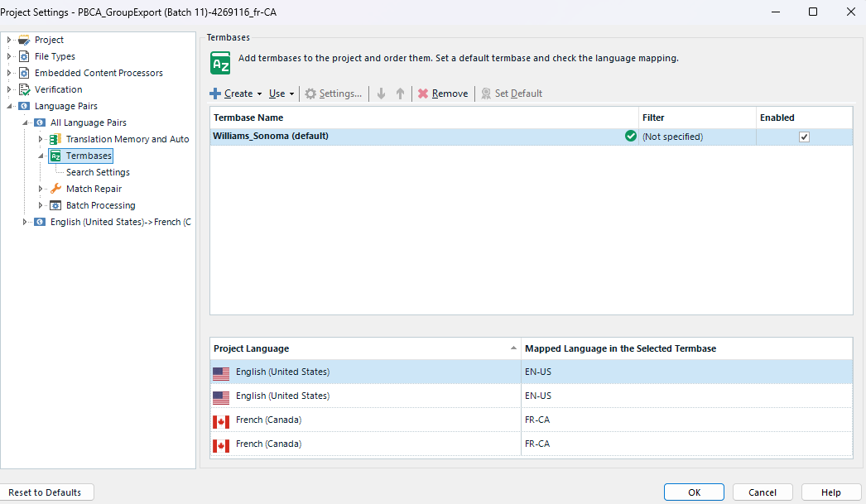This screenshot has height=504, width=866.
Task: Uncheck the Enabled checkbox for Williams_Sonoma
Action: (803, 136)
